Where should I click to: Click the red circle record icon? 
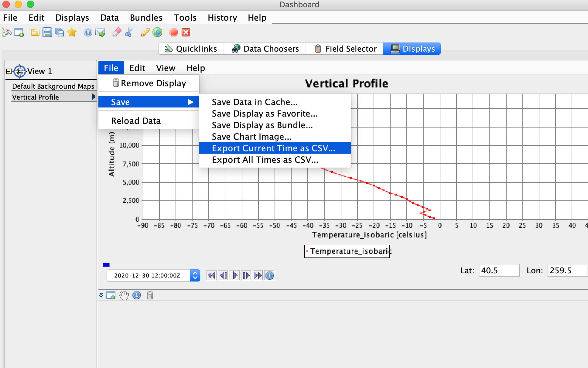click(x=173, y=32)
